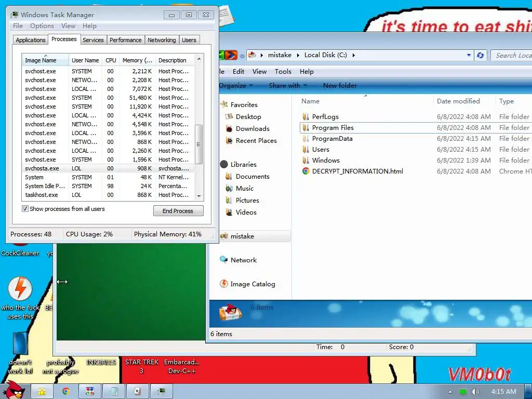Click the Angry Bird icon in Explorer details pane

(230, 313)
